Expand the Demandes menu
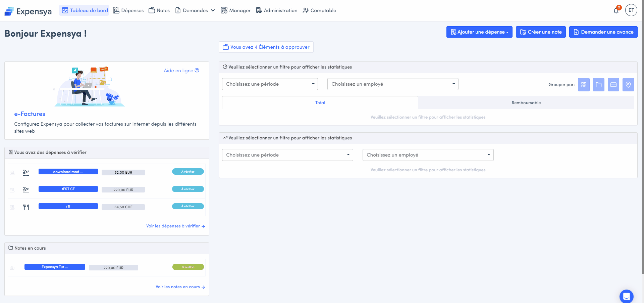The image size is (644, 303). [195, 10]
